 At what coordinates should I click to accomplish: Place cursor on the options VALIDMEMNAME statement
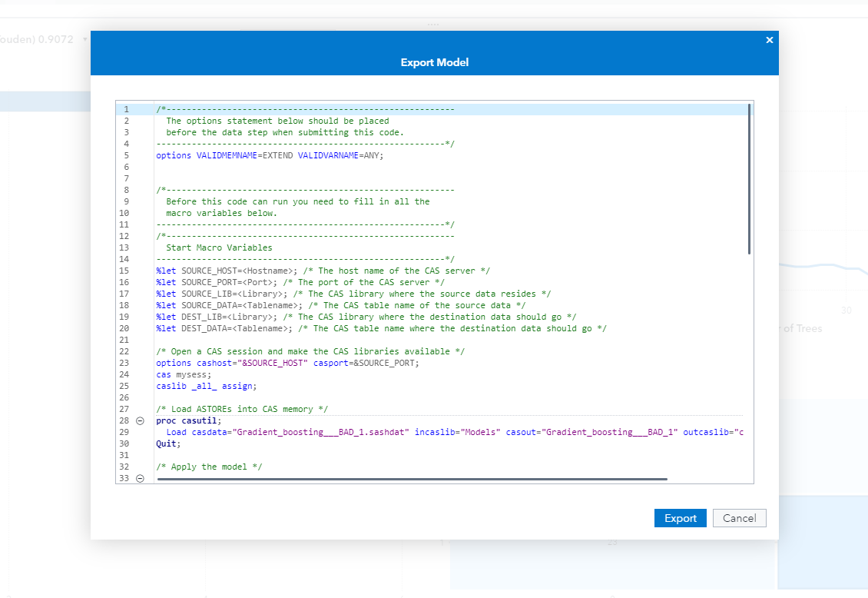point(269,155)
